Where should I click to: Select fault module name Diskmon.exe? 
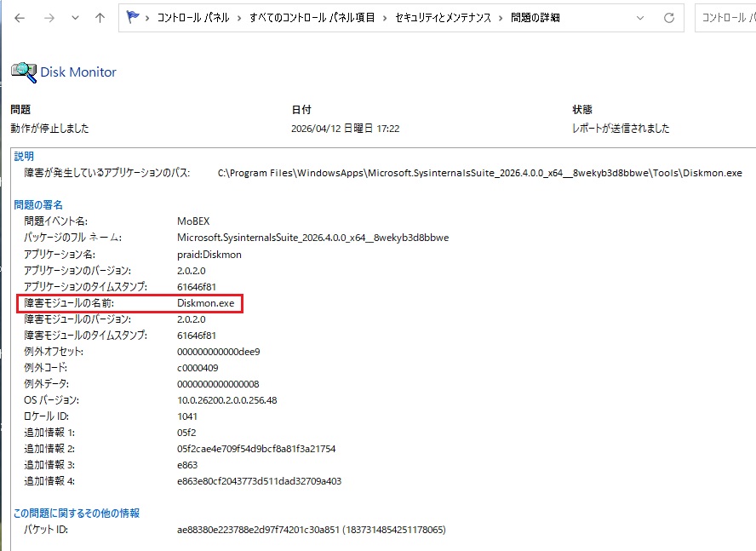tap(206, 303)
